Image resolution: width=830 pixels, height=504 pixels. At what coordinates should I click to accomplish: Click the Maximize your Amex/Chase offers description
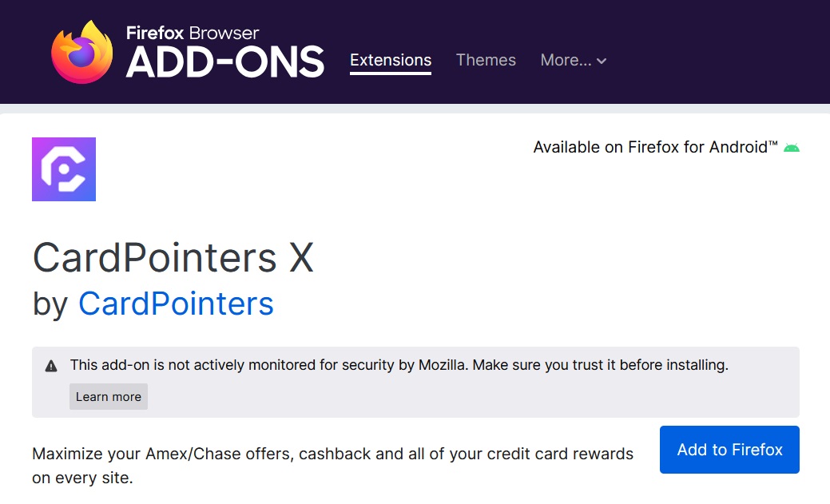332,454
